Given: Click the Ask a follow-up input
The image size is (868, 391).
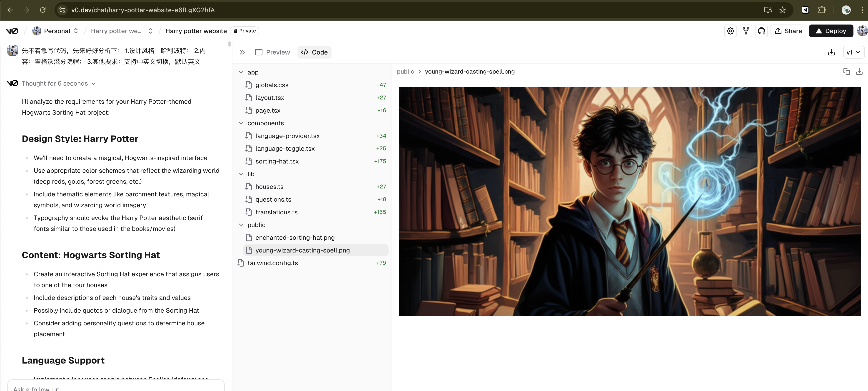Looking at the screenshot, I should [116, 387].
